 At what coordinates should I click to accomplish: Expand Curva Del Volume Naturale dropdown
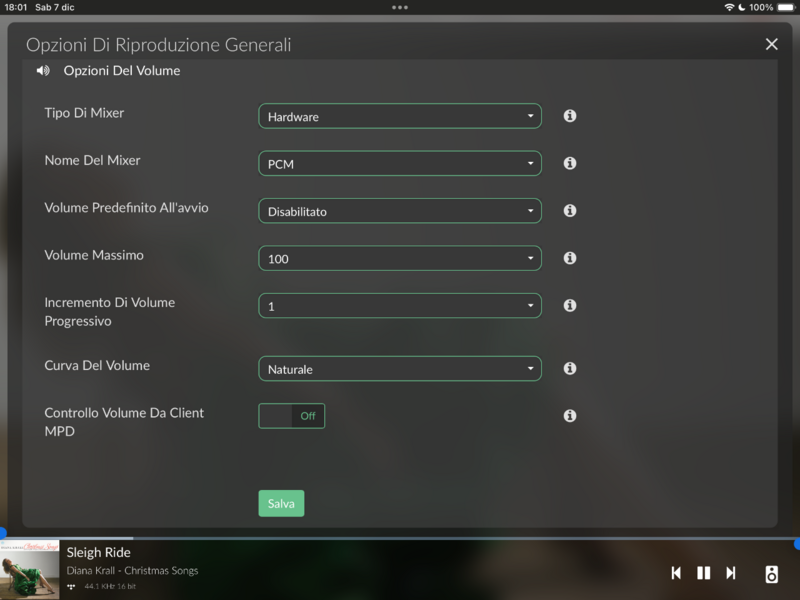click(399, 369)
